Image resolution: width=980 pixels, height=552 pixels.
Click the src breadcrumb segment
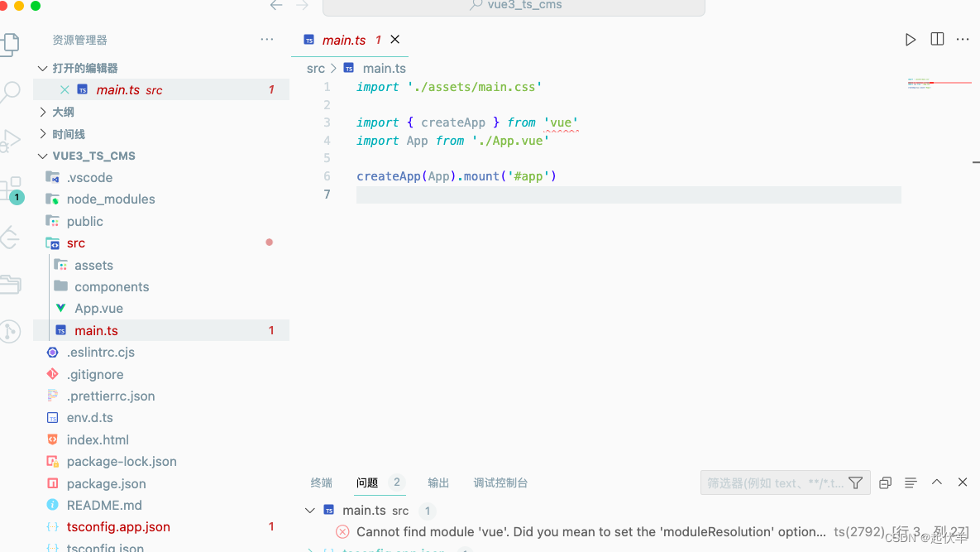[316, 68]
